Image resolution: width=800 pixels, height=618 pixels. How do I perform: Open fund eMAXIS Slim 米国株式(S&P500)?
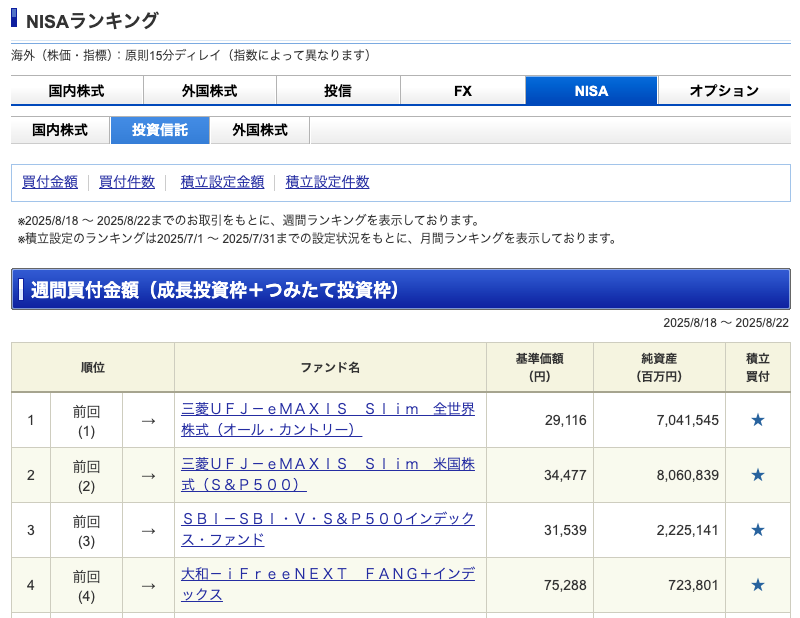[x=328, y=475]
